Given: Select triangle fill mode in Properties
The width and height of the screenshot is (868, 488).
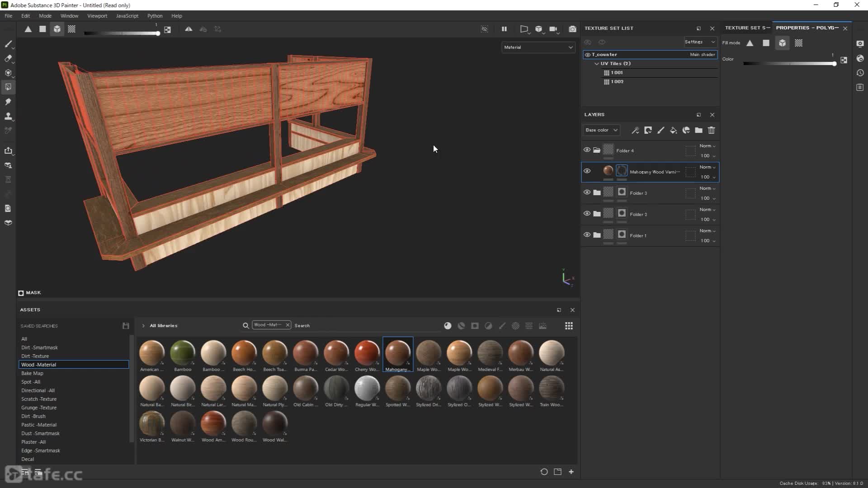Looking at the screenshot, I should [x=750, y=43].
